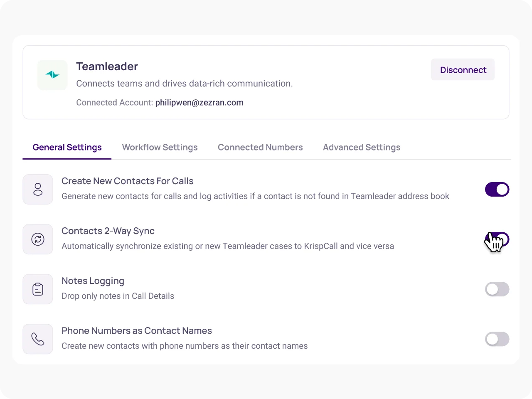Turn on Phone Numbers as Contact Names
Viewport: 532px width, 399px height.
[x=497, y=339]
